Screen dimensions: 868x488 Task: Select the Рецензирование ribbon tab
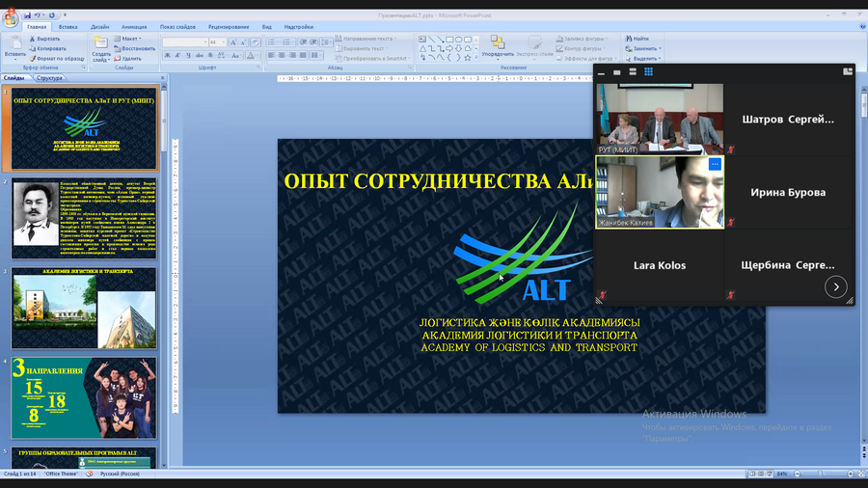click(229, 27)
